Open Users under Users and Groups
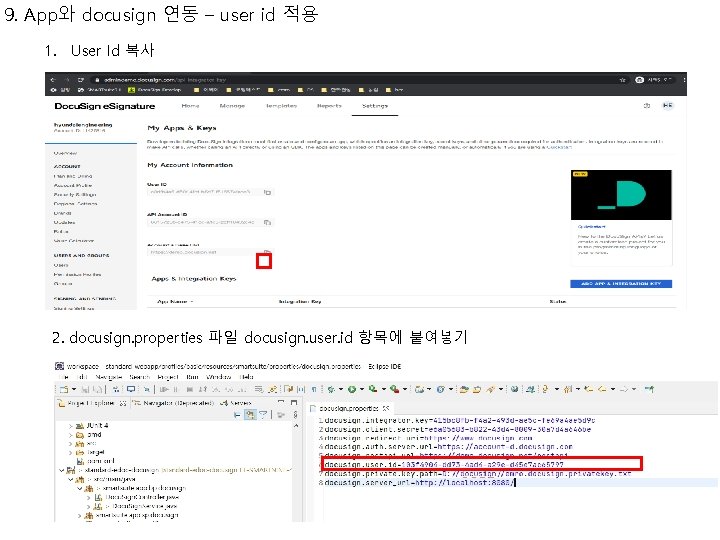The height and width of the screenshot is (540, 720). click(61, 265)
